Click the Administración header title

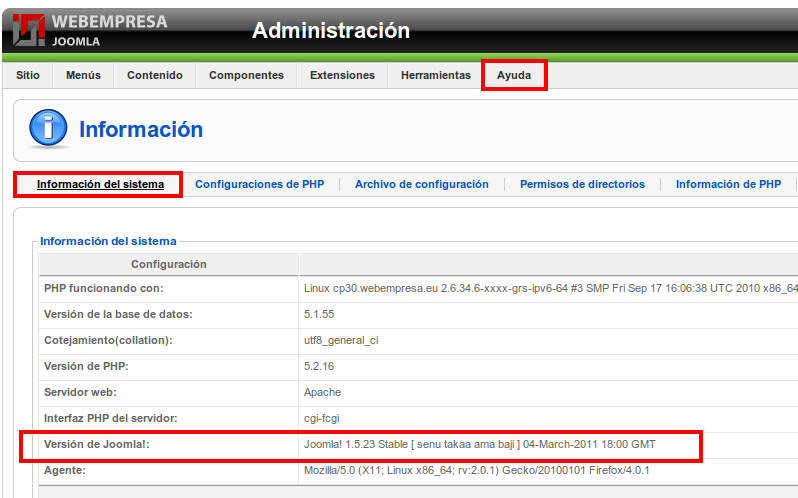coord(331,31)
